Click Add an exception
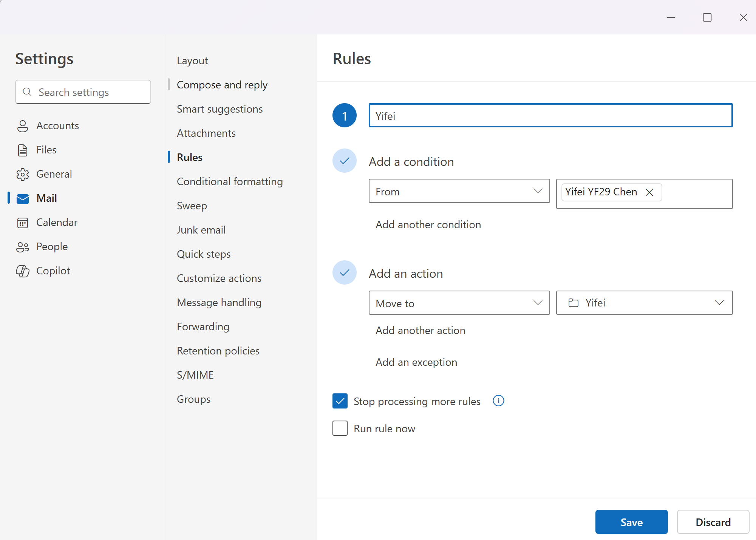 click(x=416, y=362)
